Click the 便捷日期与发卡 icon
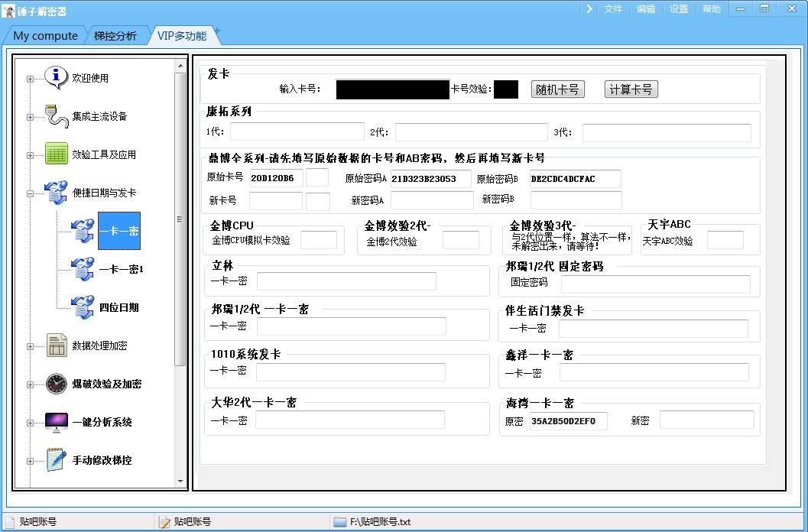Viewport: 808px width, 532px height. point(56,193)
